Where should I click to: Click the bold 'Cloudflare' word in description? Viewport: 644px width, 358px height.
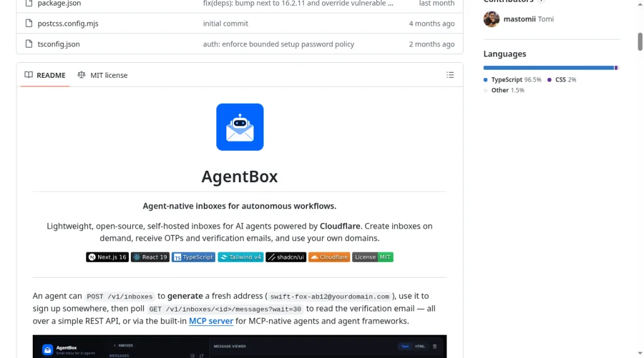pyautogui.click(x=340, y=226)
